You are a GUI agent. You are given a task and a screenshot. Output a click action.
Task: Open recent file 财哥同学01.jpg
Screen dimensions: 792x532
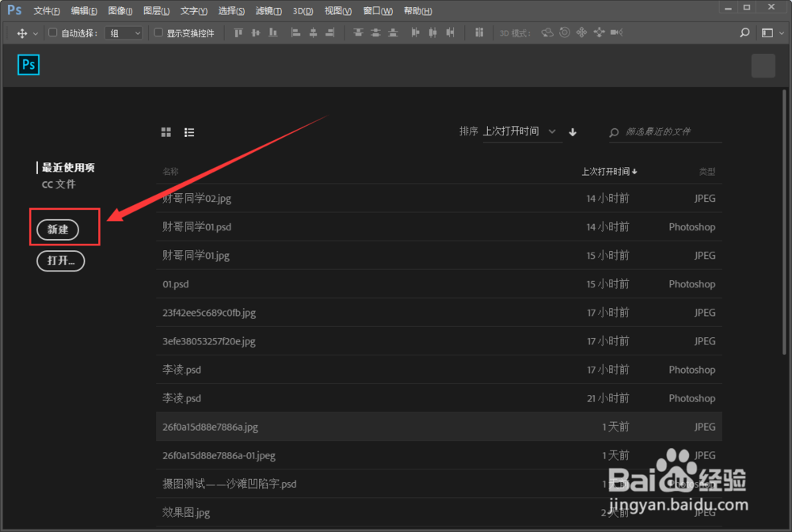439,256
